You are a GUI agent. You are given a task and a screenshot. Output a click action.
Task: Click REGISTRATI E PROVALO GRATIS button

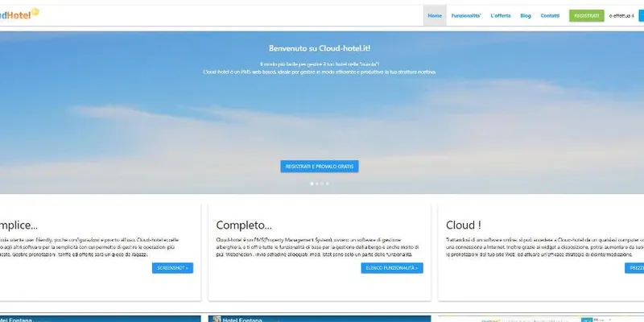point(320,167)
